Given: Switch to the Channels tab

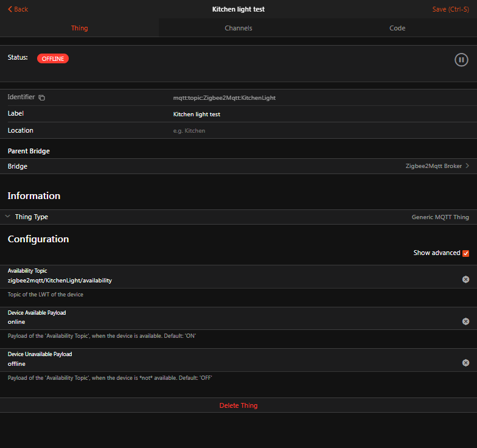Looking at the screenshot, I should point(238,28).
